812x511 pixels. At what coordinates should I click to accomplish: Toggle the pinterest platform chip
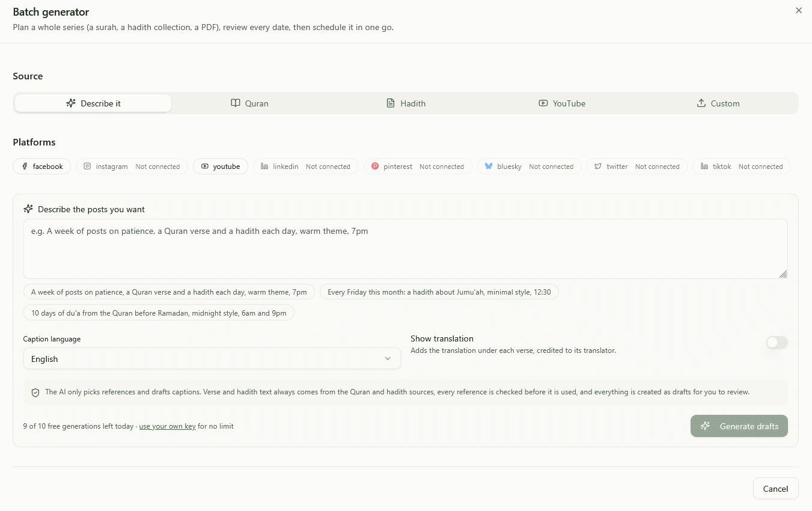(x=418, y=167)
